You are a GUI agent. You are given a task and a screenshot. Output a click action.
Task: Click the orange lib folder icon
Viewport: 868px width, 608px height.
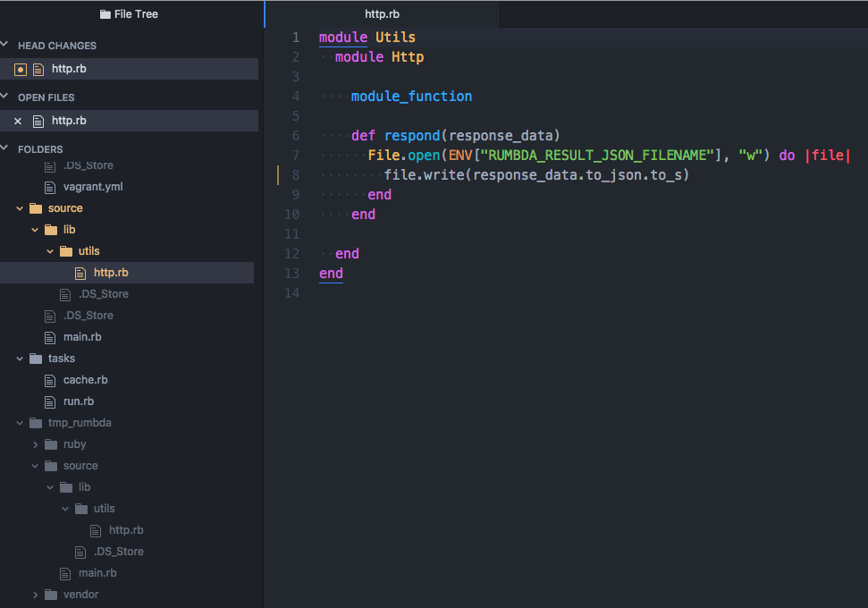pyautogui.click(x=51, y=230)
